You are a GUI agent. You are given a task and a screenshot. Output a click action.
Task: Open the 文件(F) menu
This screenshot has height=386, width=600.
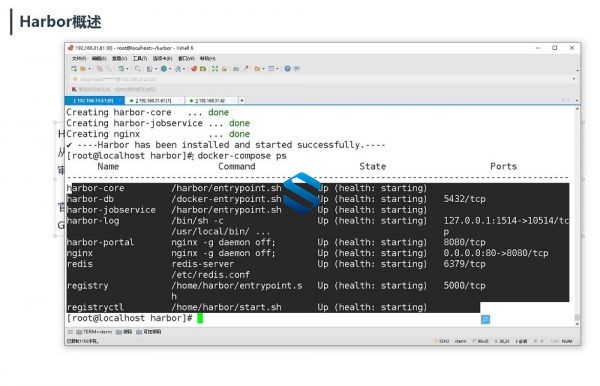[79, 59]
